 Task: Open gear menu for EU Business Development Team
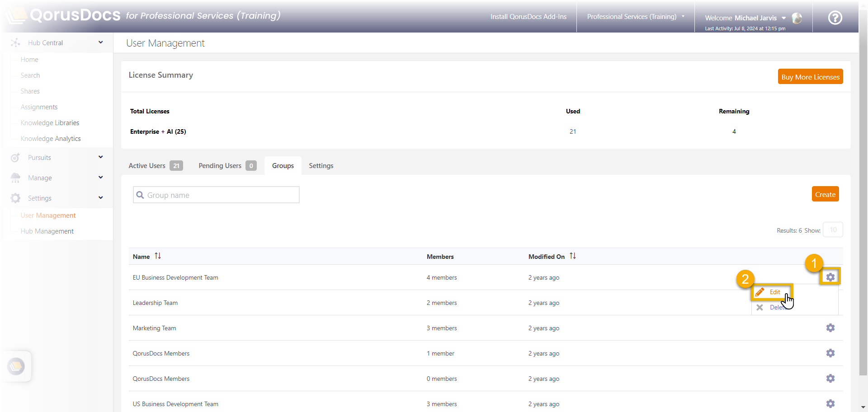click(830, 277)
